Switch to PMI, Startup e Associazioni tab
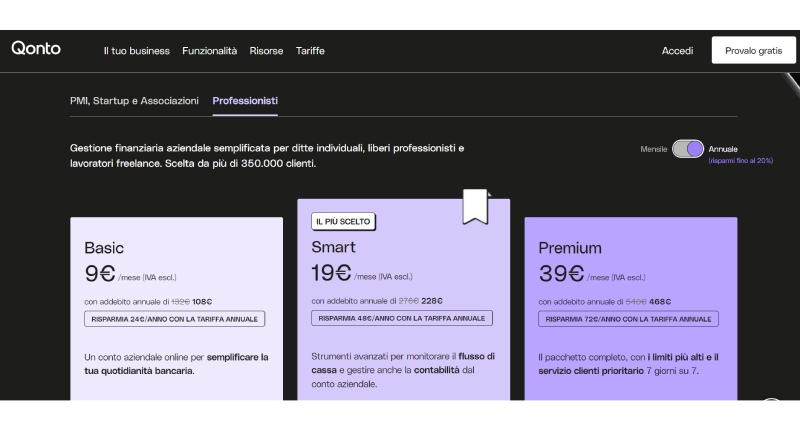Viewport: 800px width, 430px height. coord(134,101)
